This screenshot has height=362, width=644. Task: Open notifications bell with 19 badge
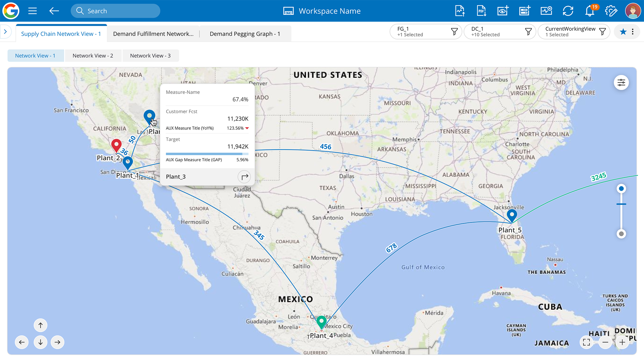[x=590, y=11]
